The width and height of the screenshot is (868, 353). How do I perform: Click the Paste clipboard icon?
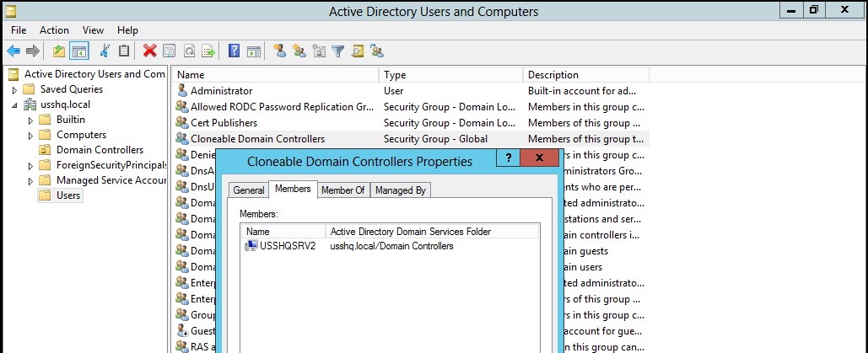(x=124, y=51)
